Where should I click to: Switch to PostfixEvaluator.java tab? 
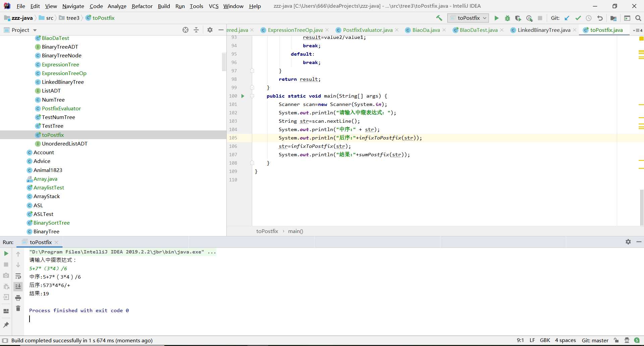(368, 30)
